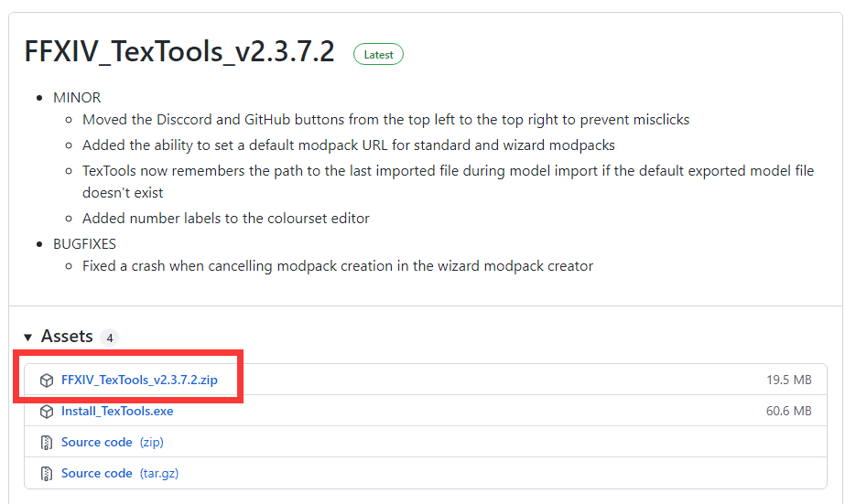
Task: Click the package icon beside FFXIV_TexTools_v2.3.7.2.zip
Action: click(47, 381)
